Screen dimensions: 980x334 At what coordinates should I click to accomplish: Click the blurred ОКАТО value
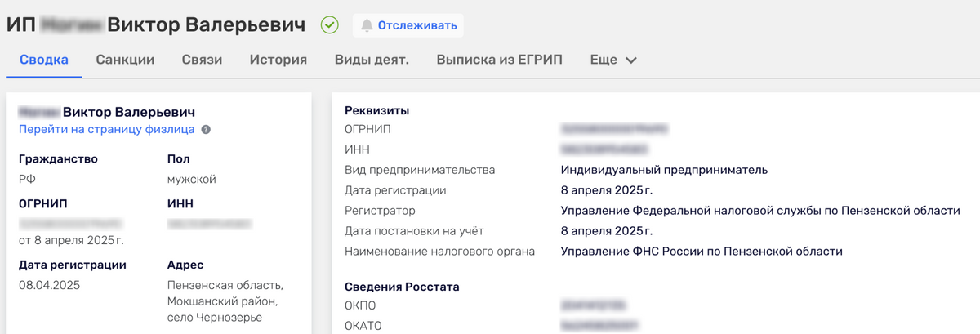pyautogui.click(x=600, y=326)
